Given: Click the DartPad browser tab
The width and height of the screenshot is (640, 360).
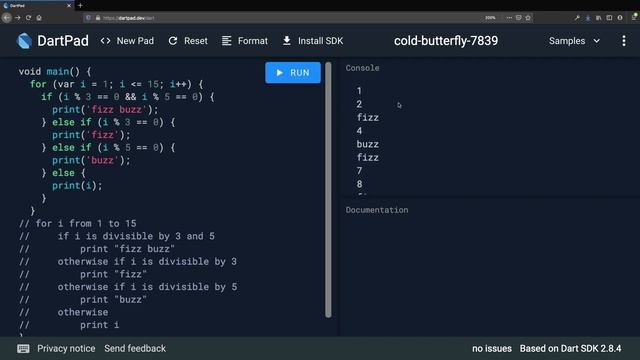Looking at the screenshot, I should (x=37, y=6).
